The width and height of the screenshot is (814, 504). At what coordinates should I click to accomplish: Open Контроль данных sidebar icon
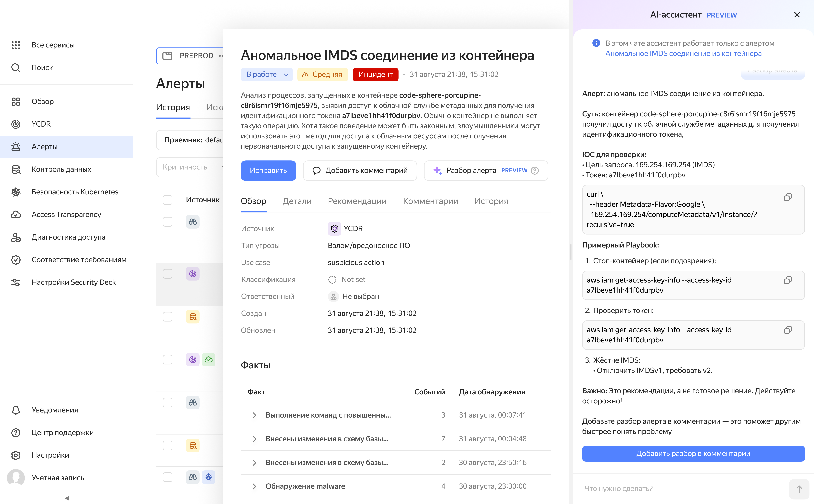point(16,169)
